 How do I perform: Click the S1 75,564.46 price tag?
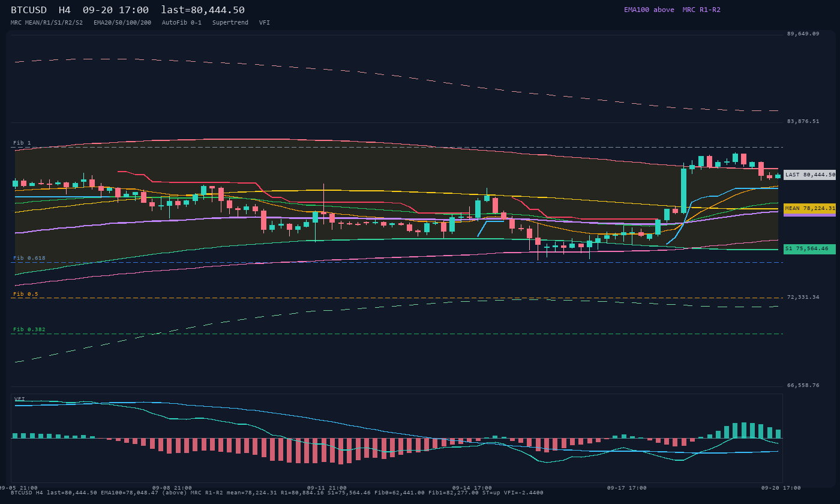coord(809,249)
